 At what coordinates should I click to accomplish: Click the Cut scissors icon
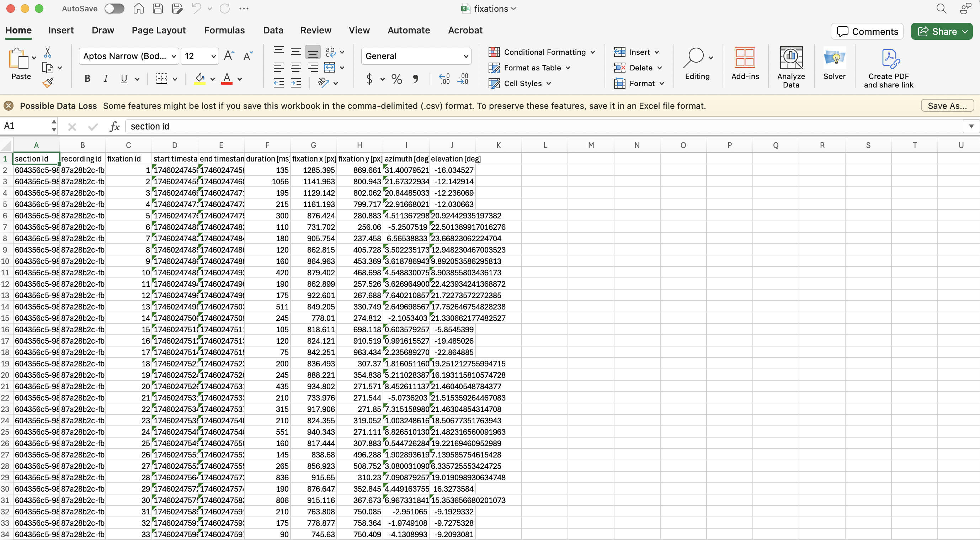(x=48, y=52)
